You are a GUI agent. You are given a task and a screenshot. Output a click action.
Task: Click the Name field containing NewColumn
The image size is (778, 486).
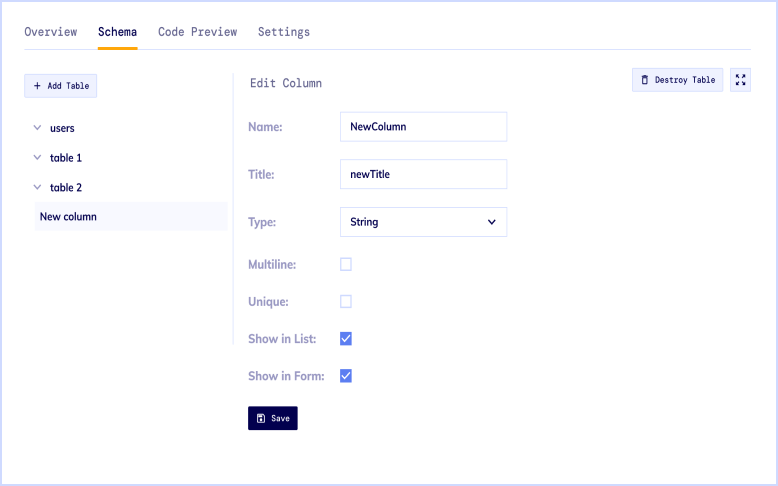(x=423, y=127)
